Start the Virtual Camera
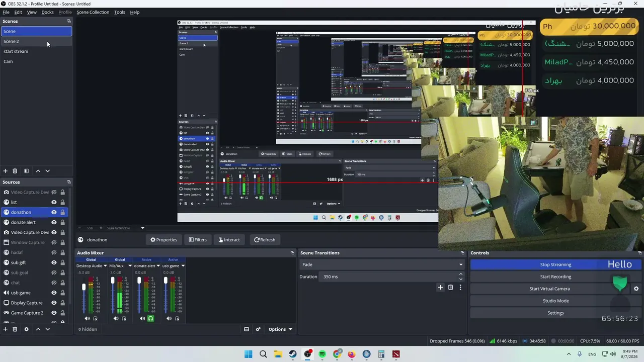The height and width of the screenshot is (362, 644). coord(549,289)
